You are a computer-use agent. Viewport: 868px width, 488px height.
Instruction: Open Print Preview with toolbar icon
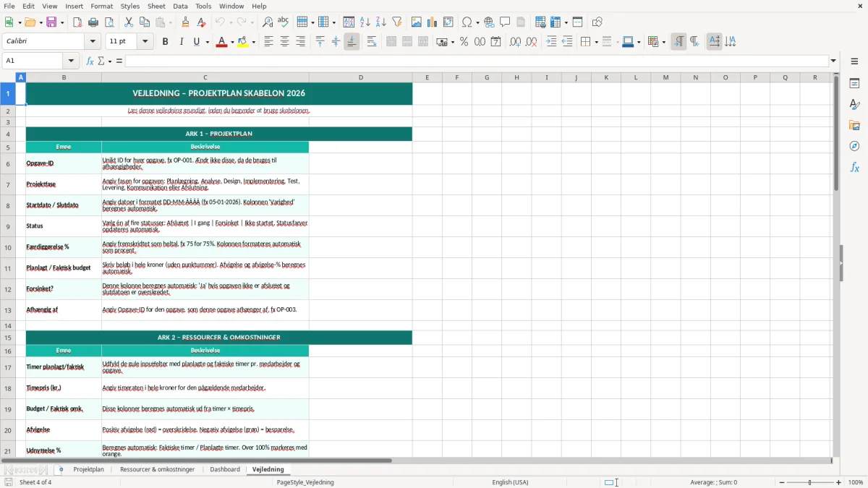coord(109,22)
